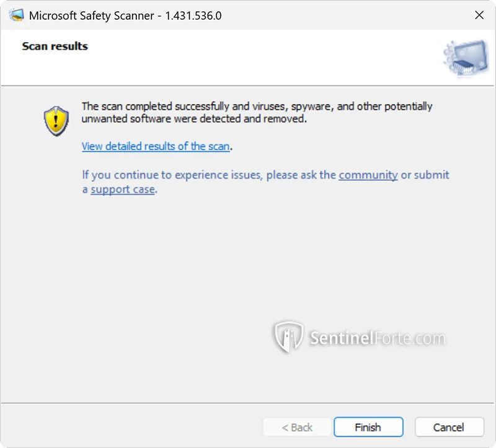Image resolution: width=496 pixels, height=448 pixels.
Task: Click empty title bar space left of close
Action: [x=347, y=15]
